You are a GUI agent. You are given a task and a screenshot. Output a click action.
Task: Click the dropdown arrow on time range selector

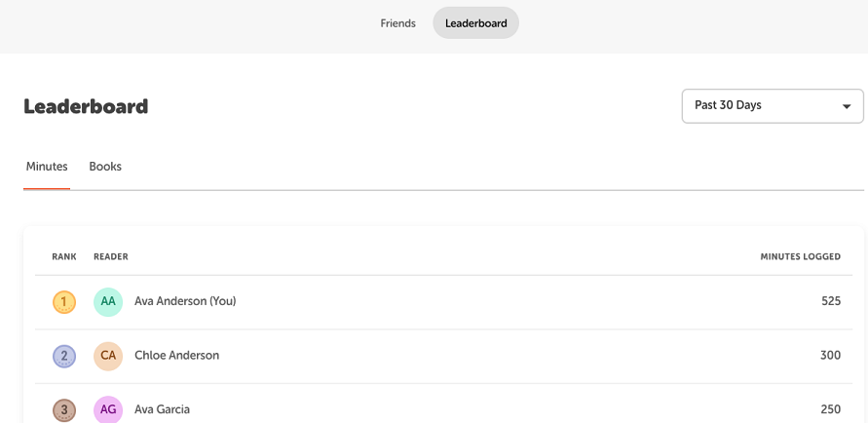click(847, 106)
